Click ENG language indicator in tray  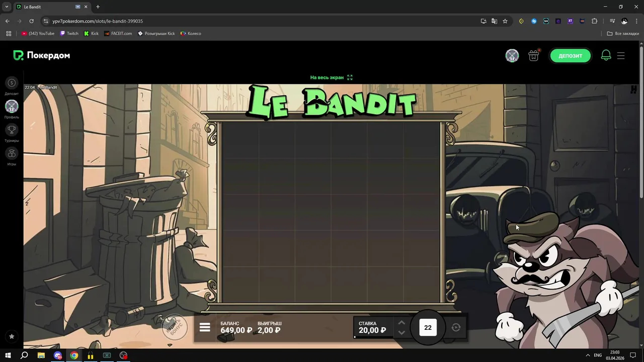click(598, 355)
